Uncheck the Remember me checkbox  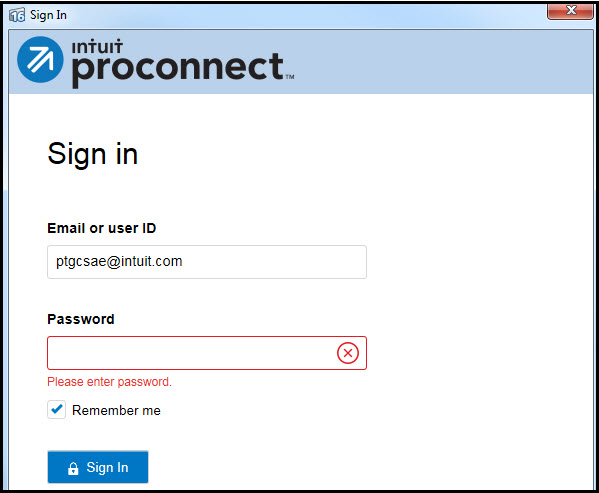tap(57, 410)
